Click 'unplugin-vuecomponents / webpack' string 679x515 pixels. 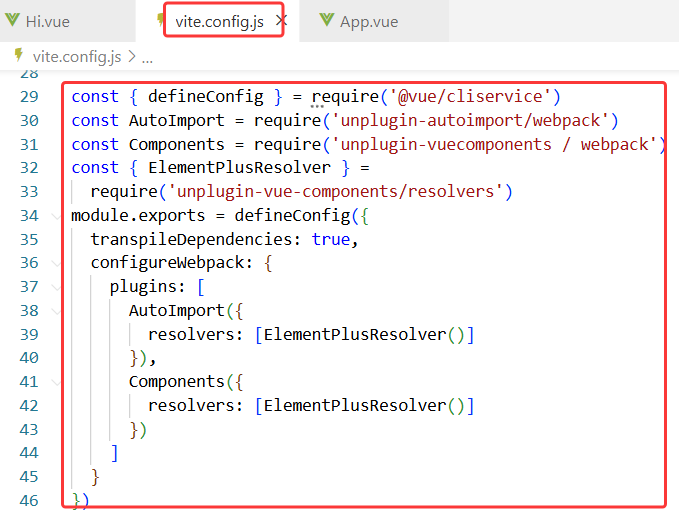497,144
